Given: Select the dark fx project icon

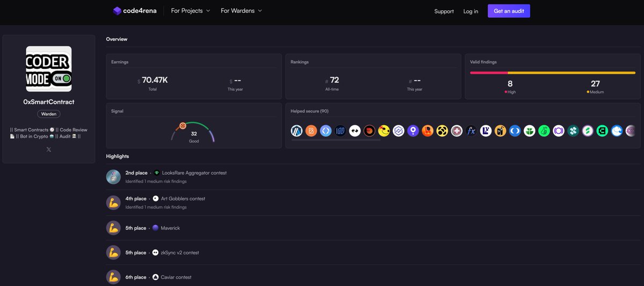Looking at the screenshot, I should point(471,131).
